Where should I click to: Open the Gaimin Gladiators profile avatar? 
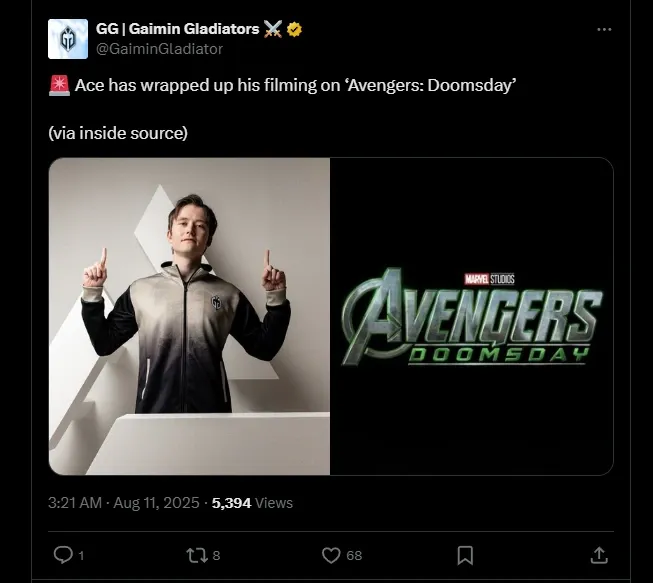click(x=68, y=39)
